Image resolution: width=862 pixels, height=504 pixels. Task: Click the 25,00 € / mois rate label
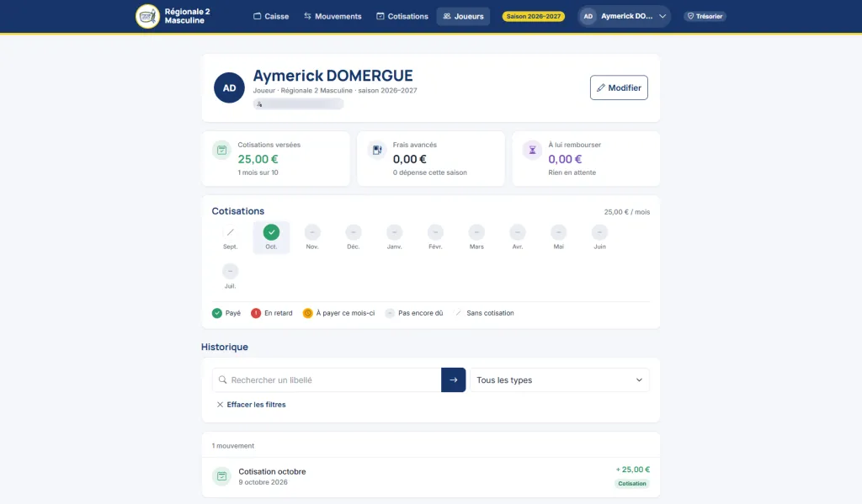pos(626,212)
